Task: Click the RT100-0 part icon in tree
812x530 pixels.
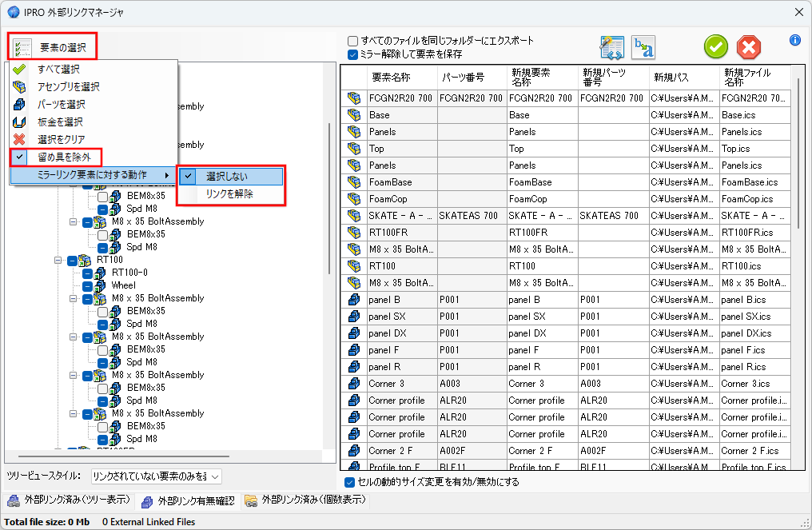Action: point(100,273)
